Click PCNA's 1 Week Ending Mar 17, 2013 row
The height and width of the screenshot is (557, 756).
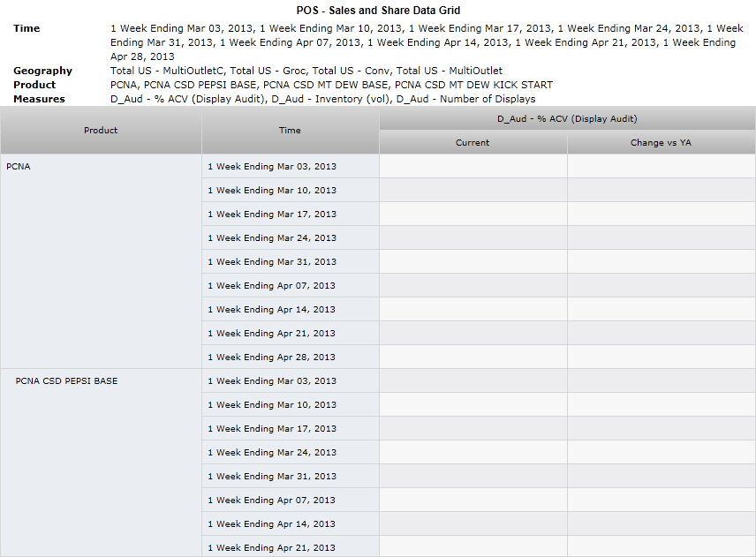tap(291, 214)
